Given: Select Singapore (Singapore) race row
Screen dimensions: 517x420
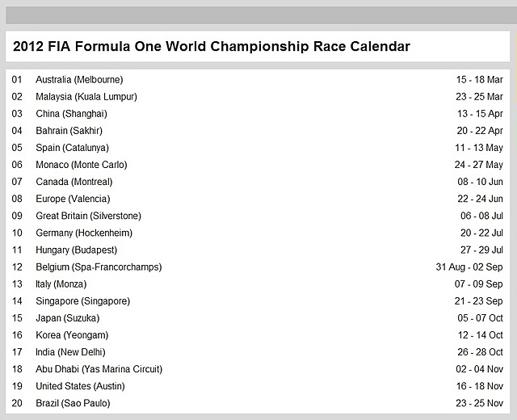Looking at the screenshot, I should pyautogui.click(x=258, y=301).
